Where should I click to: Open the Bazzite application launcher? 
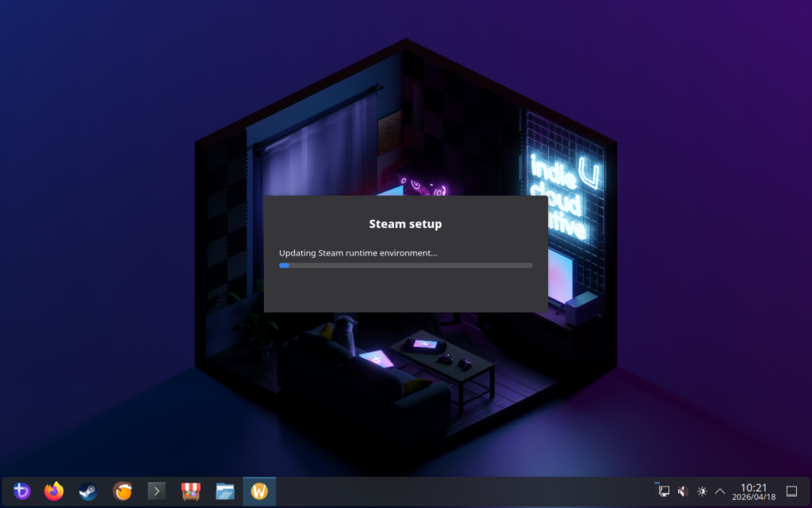tap(21, 491)
